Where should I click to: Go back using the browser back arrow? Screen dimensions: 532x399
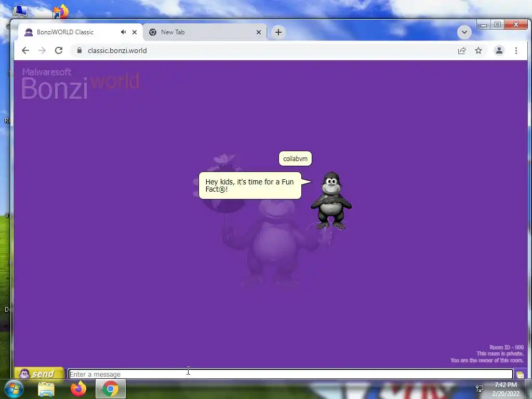coord(25,50)
